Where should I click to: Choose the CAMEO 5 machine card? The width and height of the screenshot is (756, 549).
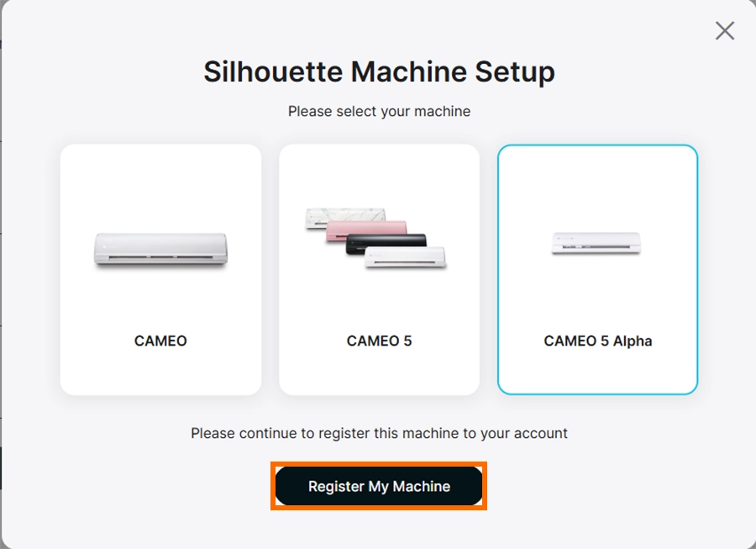[379, 269]
